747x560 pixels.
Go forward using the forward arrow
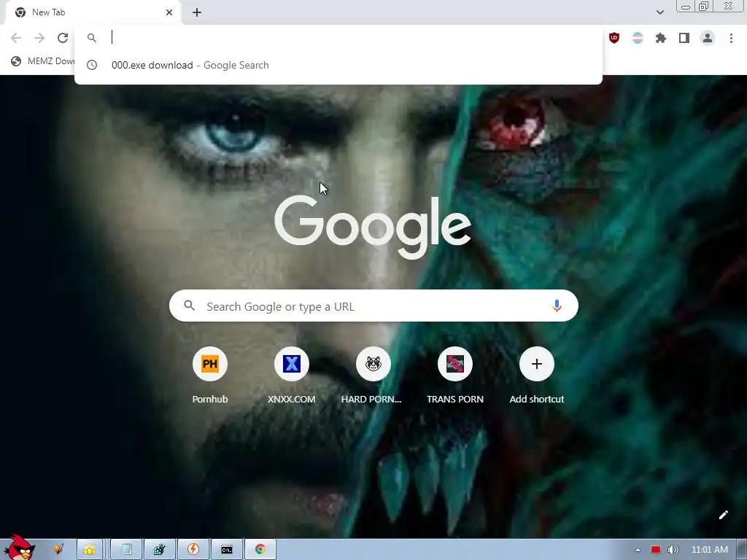click(39, 38)
